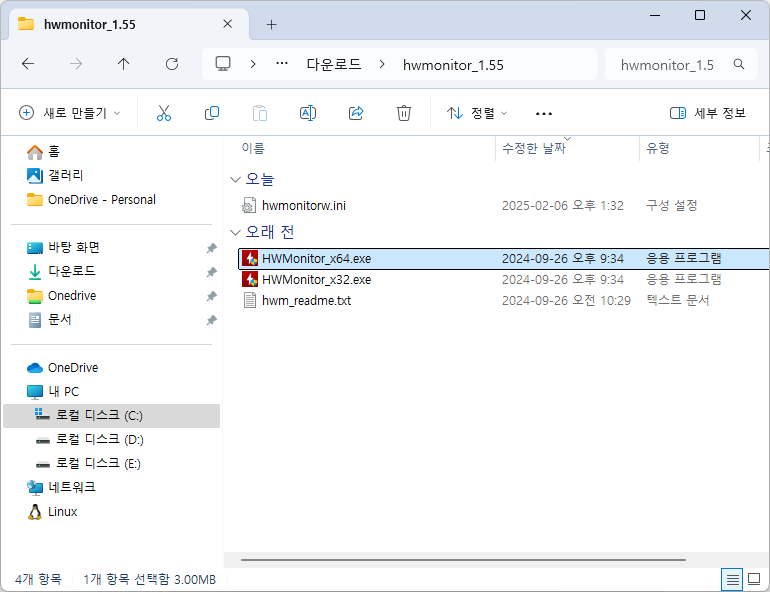Image resolution: width=770 pixels, height=592 pixels.
Task: Switch to large thumbnails view icon
Action: point(754,580)
